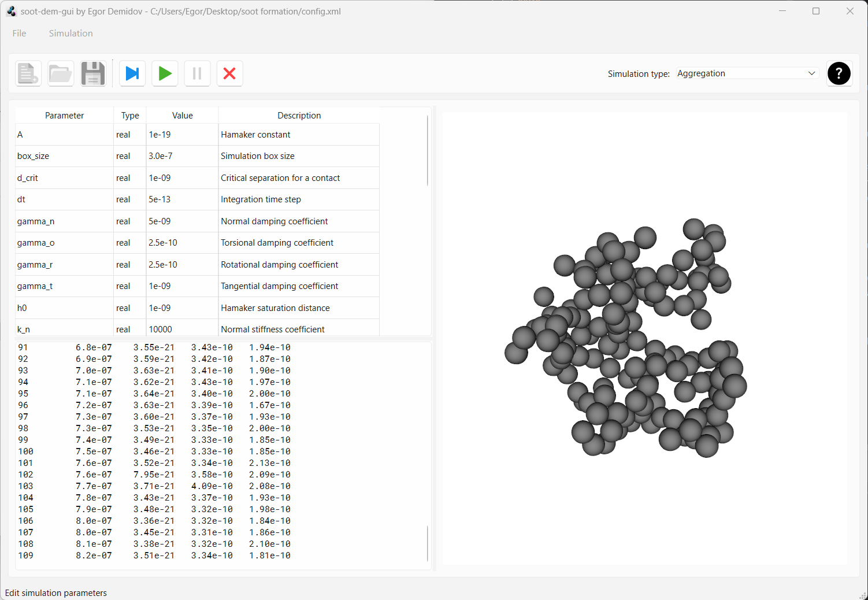Click the Value column header
This screenshot has width=868, height=600.
[x=183, y=116]
